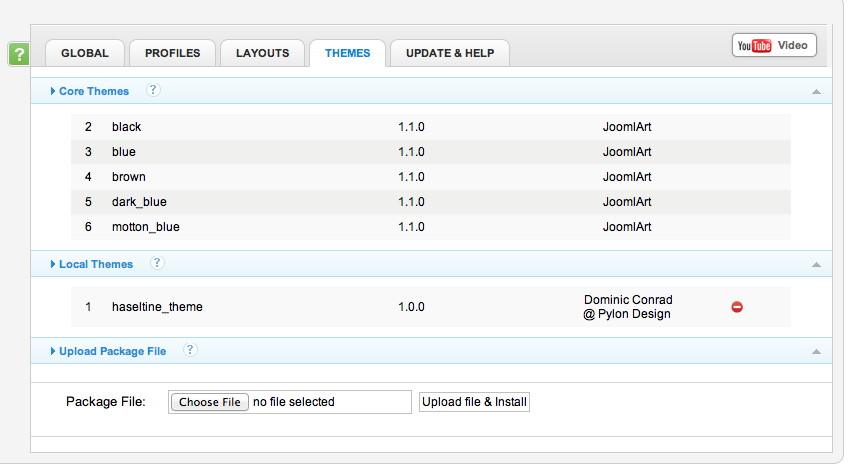Click JoomlArt author in the blue row

coord(627,152)
